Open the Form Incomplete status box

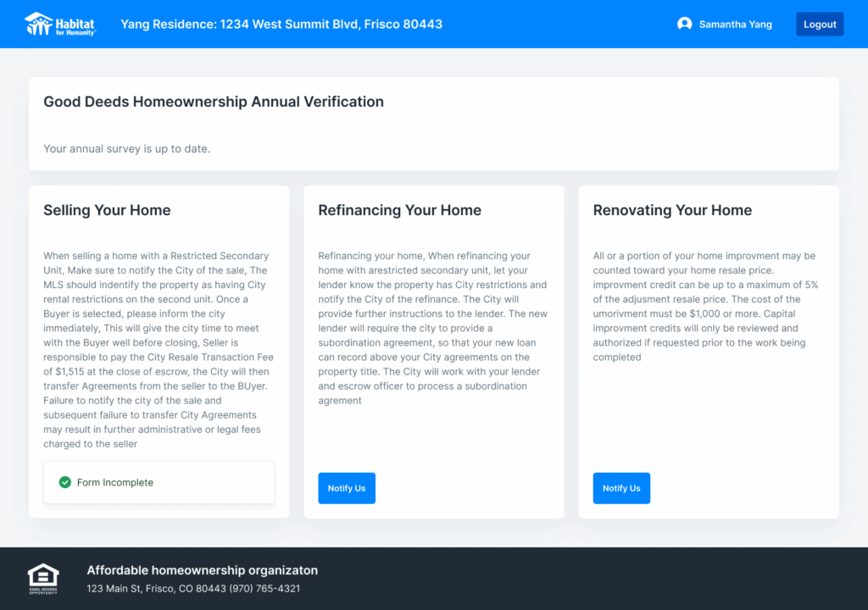[x=159, y=482]
